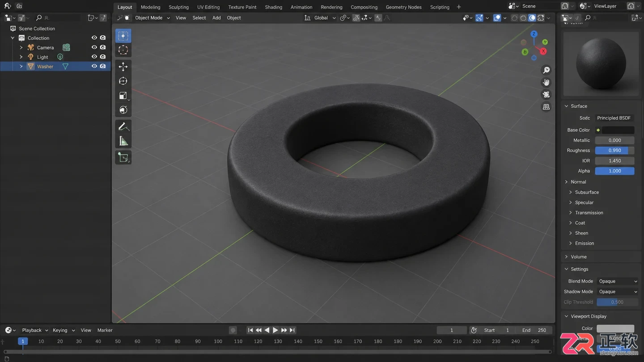Play the animation forward
644x362 pixels.
pyautogui.click(x=275, y=330)
